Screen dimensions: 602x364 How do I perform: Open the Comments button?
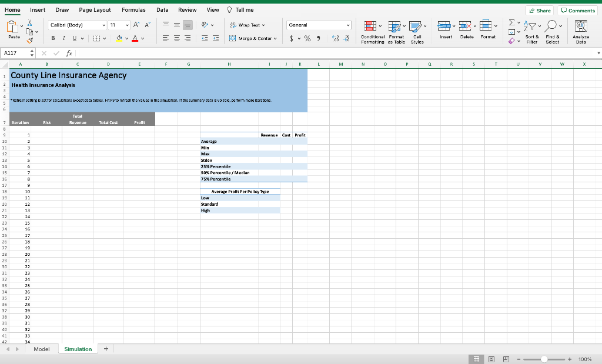tap(578, 11)
